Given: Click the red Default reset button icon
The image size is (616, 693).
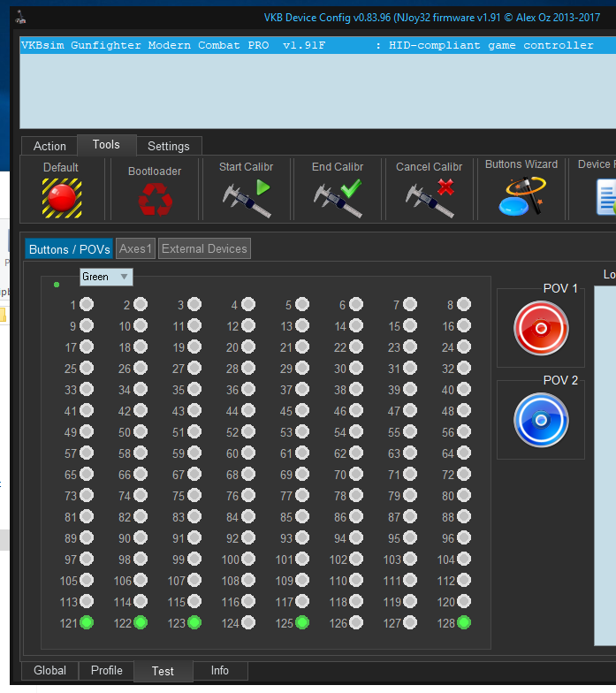Looking at the screenshot, I should [x=61, y=198].
